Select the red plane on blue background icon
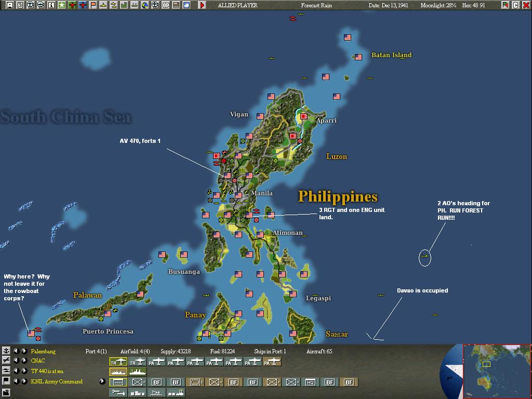The width and height of the screenshot is (532, 399). (x=83, y=5)
